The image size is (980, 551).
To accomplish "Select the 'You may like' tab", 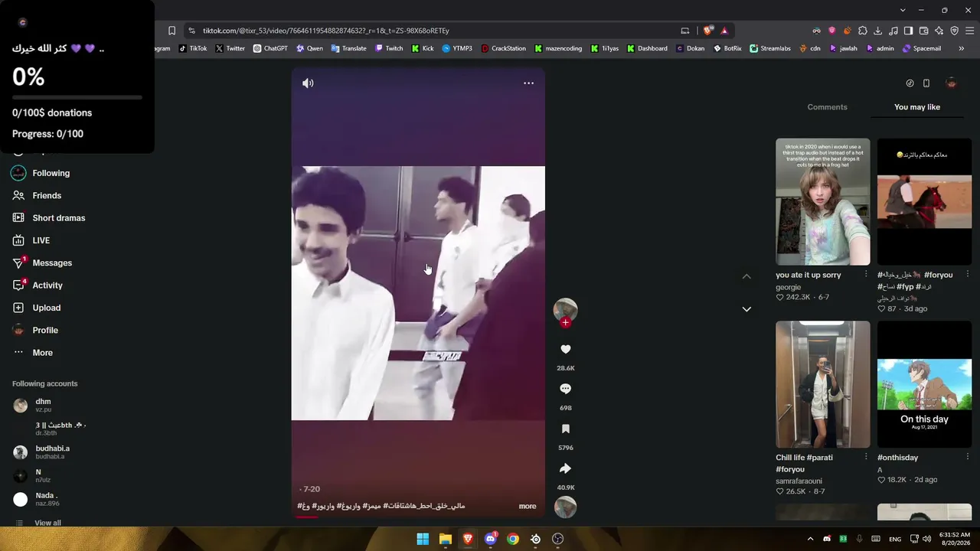I will coord(917,107).
